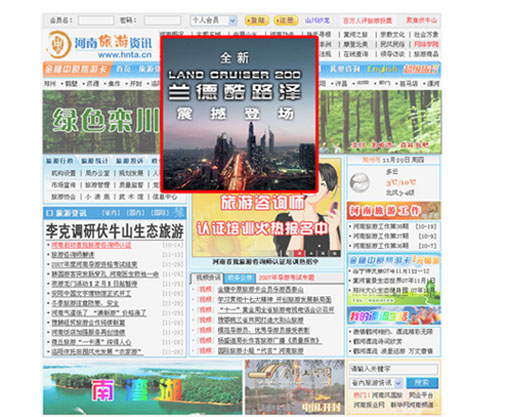This screenshot has width=508, height=417.
Task: Open the 漯河 city link
Action: [434, 83]
